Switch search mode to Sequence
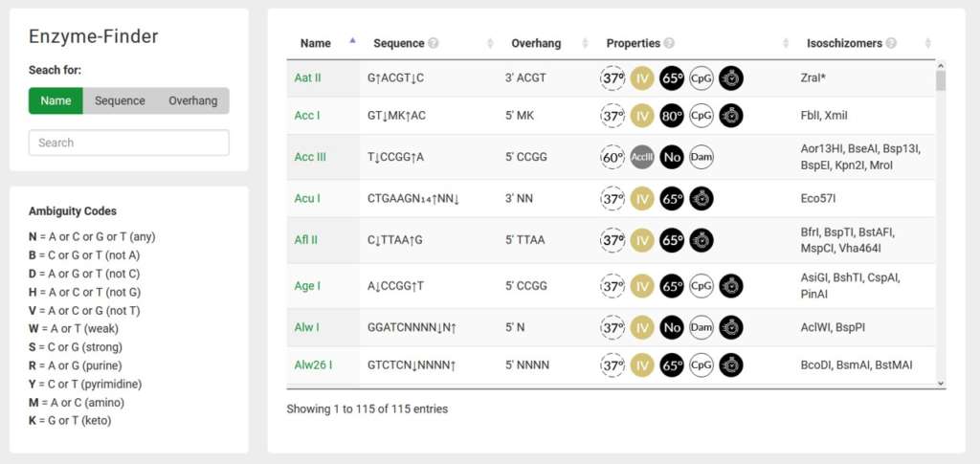 (x=120, y=100)
